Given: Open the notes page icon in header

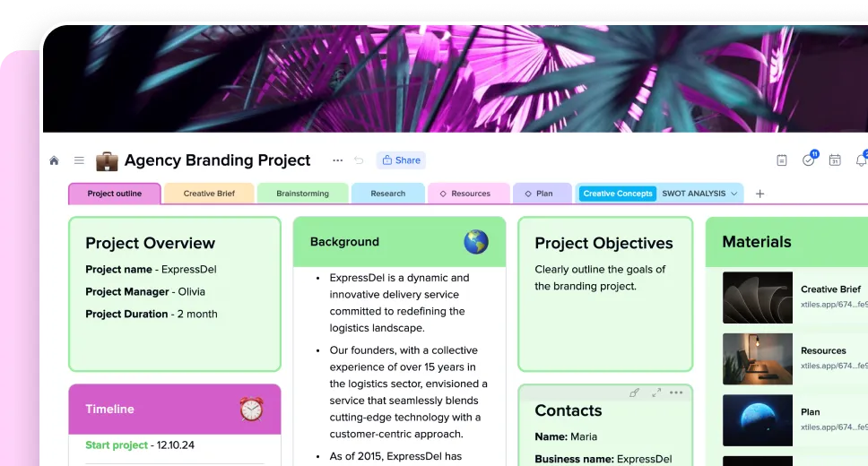Looking at the screenshot, I should (782, 160).
